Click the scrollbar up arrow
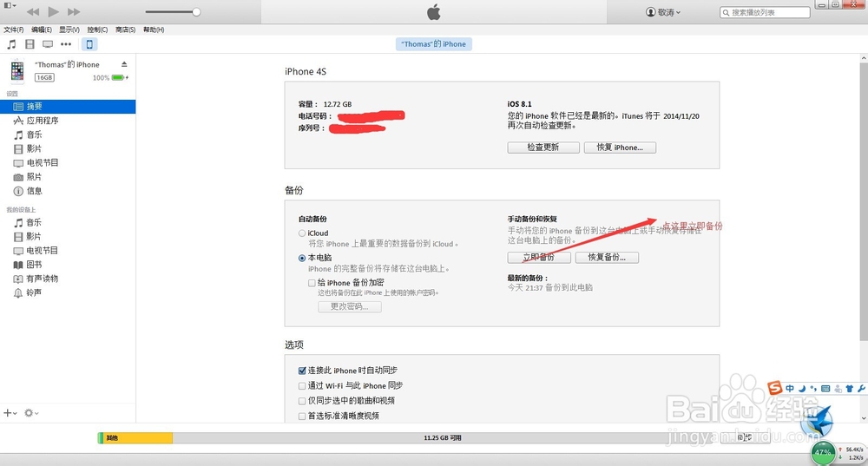Viewport: 868px width, 466px height. click(864, 58)
